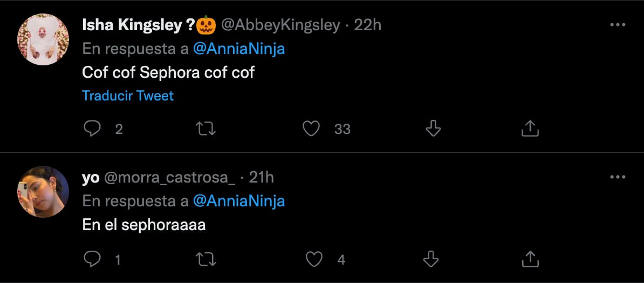Like the tweet by morra_castrosa_

(314, 259)
